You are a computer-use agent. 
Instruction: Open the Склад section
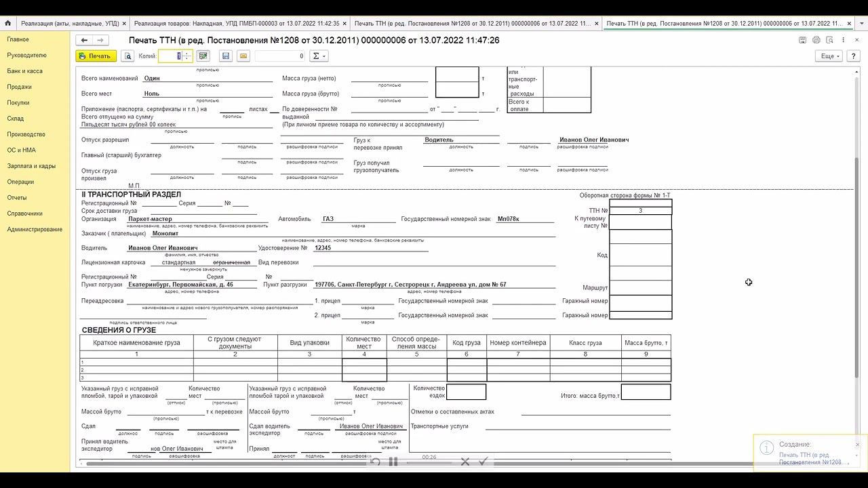(x=16, y=119)
